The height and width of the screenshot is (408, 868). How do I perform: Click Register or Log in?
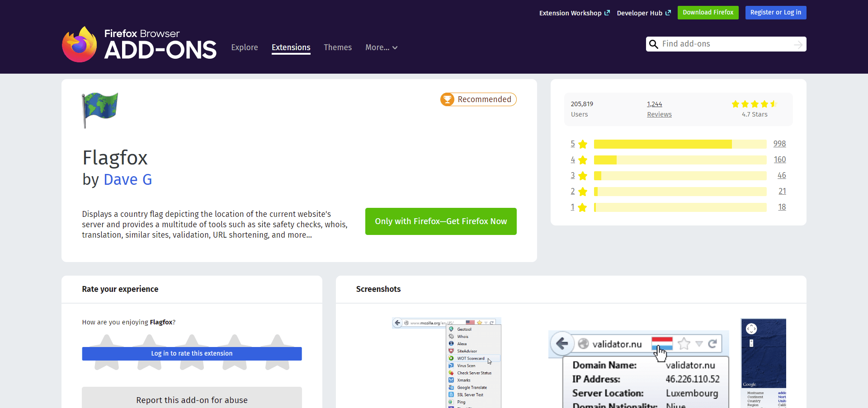(x=776, y=13)
